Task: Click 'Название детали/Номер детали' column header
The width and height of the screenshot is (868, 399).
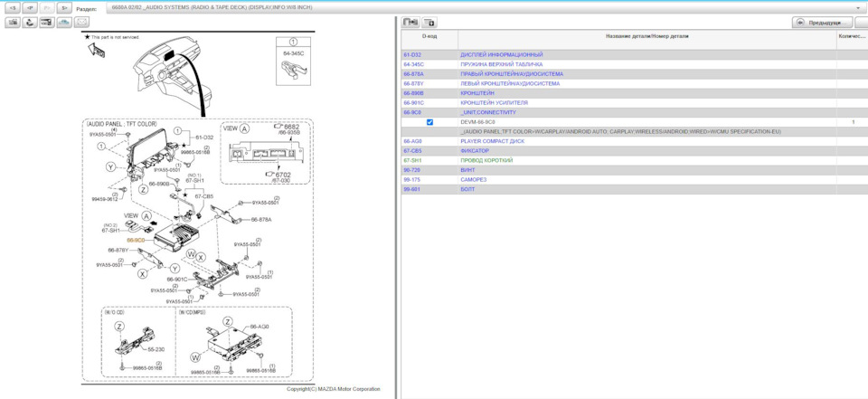Action: point(646,36)
